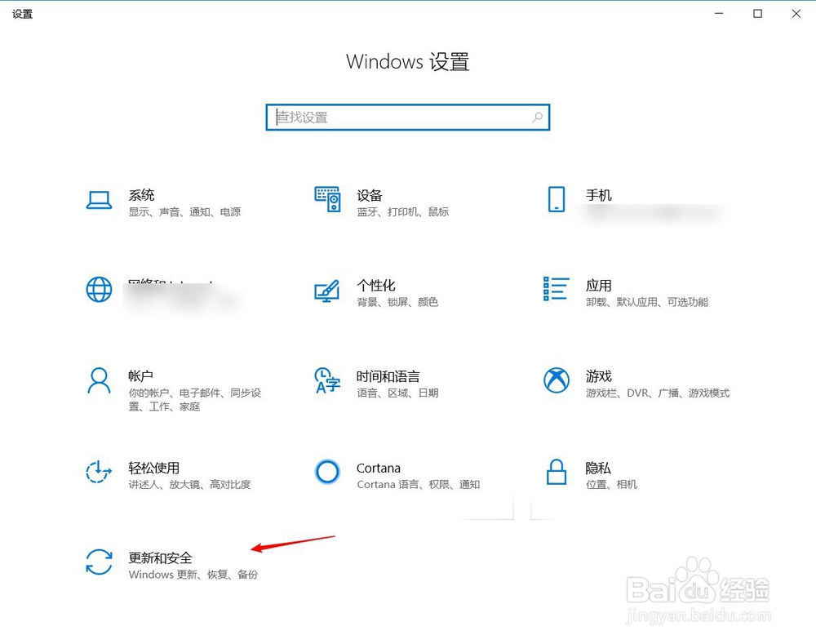Viewport: 816px width, 644px height.
Task: Click the 背景、锁屏、颜色 description
Action: [397, 302]
